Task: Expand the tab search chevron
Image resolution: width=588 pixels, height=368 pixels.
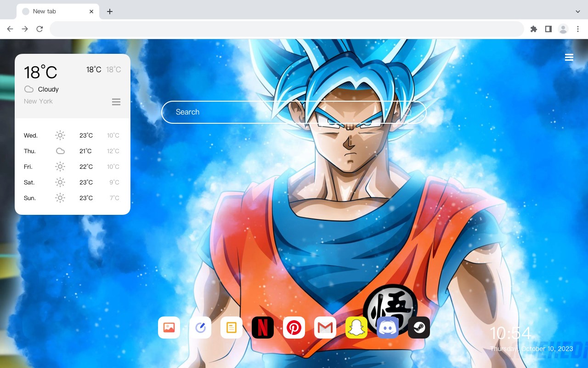Action: tap(578, 11)
